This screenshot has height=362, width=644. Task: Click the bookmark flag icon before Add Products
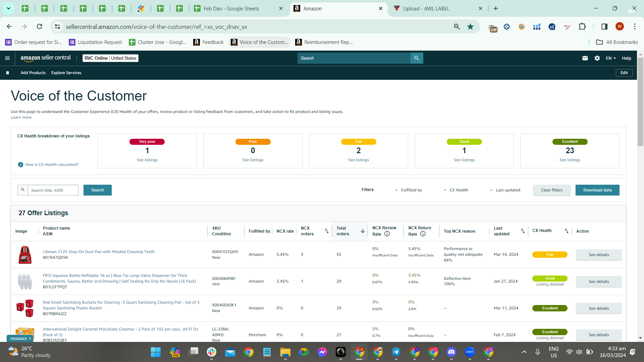pos(7,73)
